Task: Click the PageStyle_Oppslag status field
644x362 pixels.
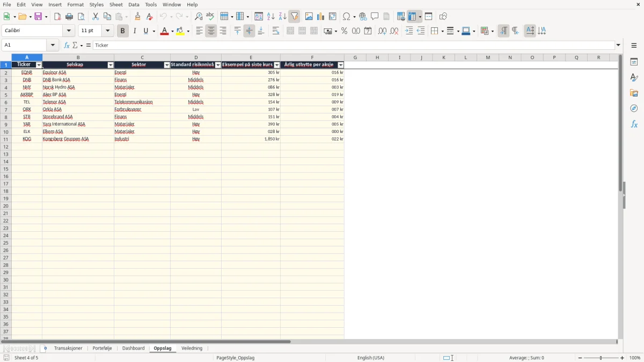Action: click(235, 358)
